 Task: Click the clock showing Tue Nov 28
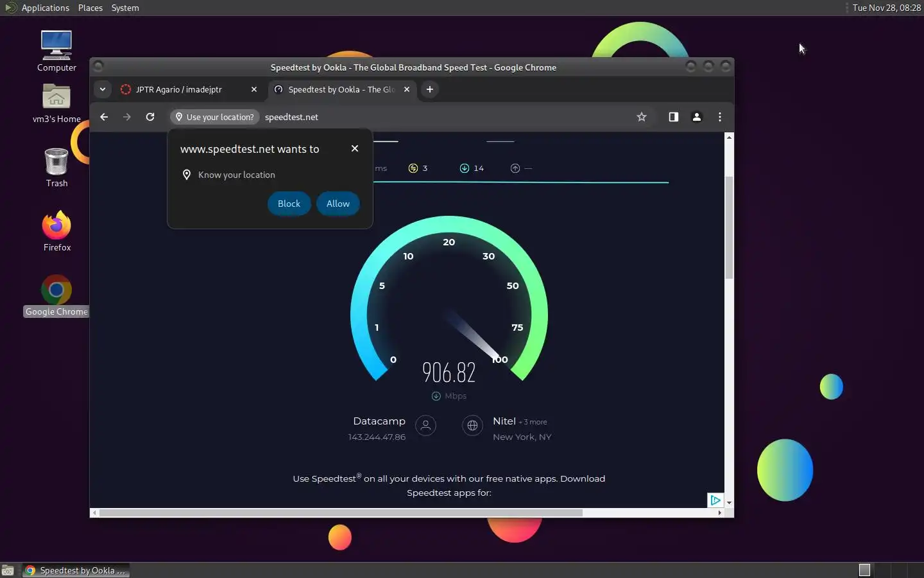coord(887,8)
